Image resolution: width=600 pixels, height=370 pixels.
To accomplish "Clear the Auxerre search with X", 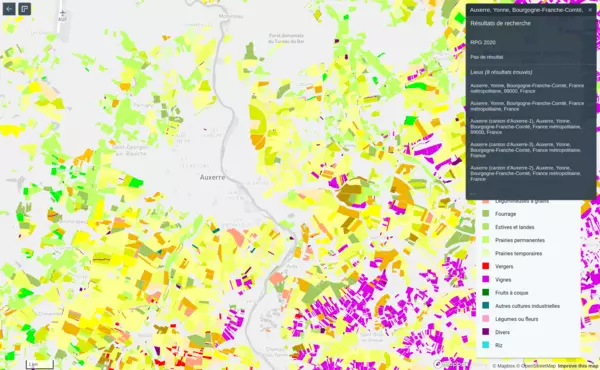I will click(x=590, y=10).
